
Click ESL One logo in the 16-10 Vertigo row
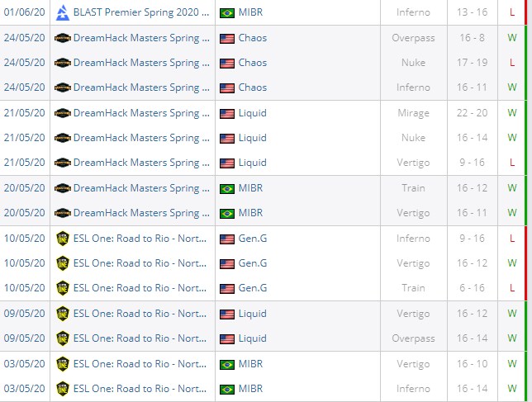(62, 364)
